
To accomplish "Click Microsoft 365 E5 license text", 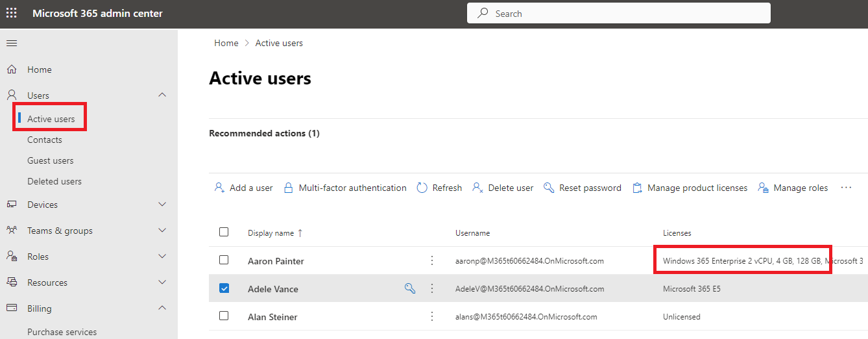I will (x=692, y=289).
